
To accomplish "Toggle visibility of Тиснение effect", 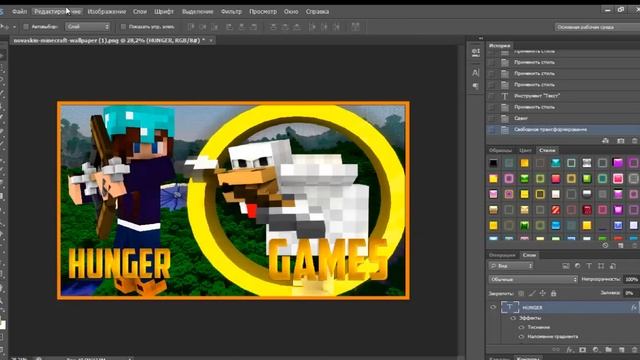I will 521,327.
